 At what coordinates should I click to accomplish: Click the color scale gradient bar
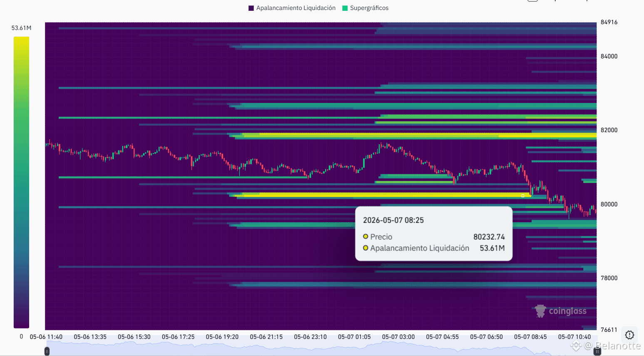21,182
